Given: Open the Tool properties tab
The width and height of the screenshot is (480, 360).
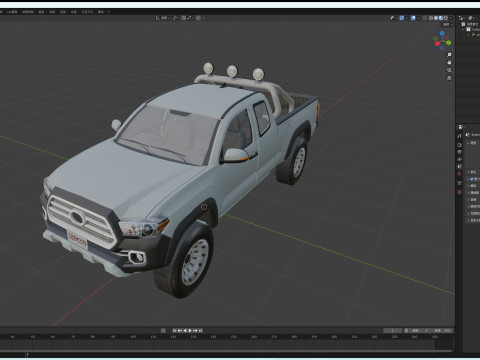Looking at the screenshot, I should 459,136.
